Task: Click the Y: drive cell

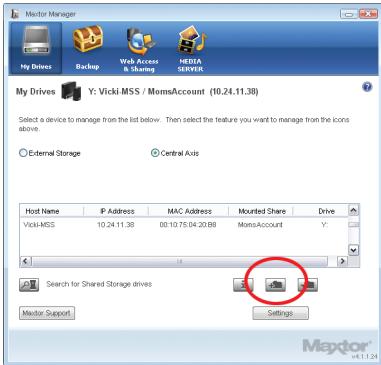Action: pos(324,225)
